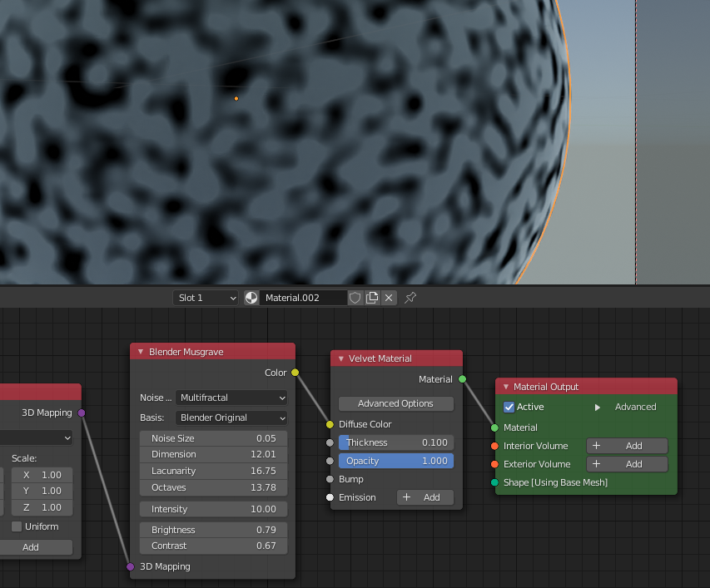The image size is (710, 588).
Task: Enable the Active checkbox in Material Output
Action: 509,407
